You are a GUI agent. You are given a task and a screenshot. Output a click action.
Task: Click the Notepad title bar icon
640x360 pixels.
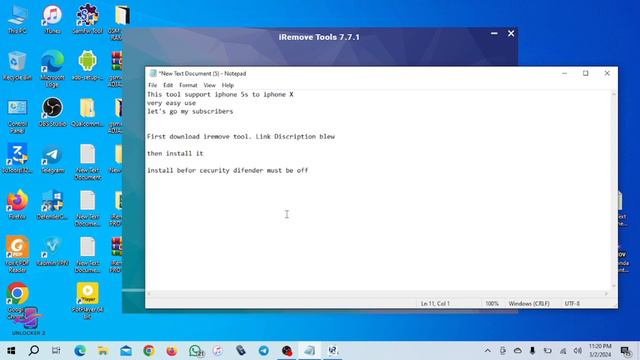[x=153, y=73]
